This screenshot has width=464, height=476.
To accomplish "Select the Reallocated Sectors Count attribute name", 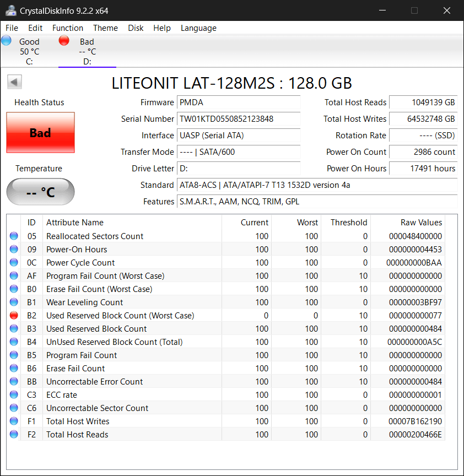I will [x=95, y=236].
